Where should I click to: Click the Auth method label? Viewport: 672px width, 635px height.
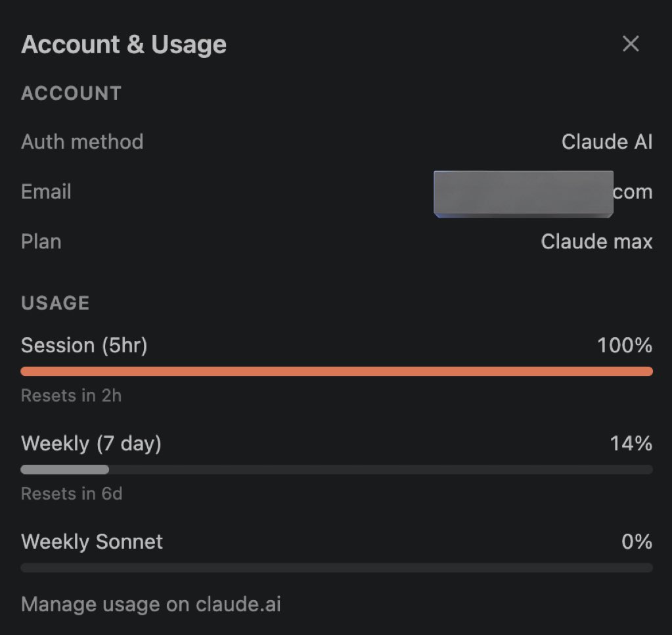[x=82, y=142]
